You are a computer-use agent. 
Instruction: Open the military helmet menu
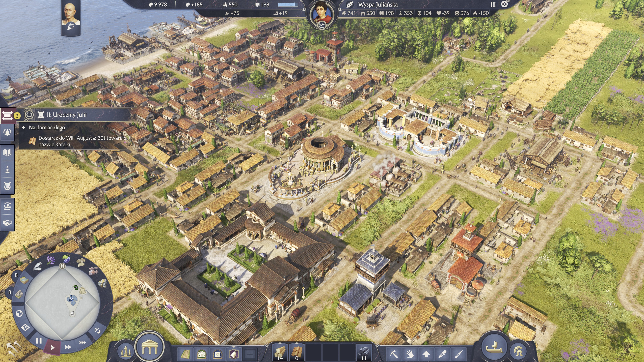coord(518,351)
